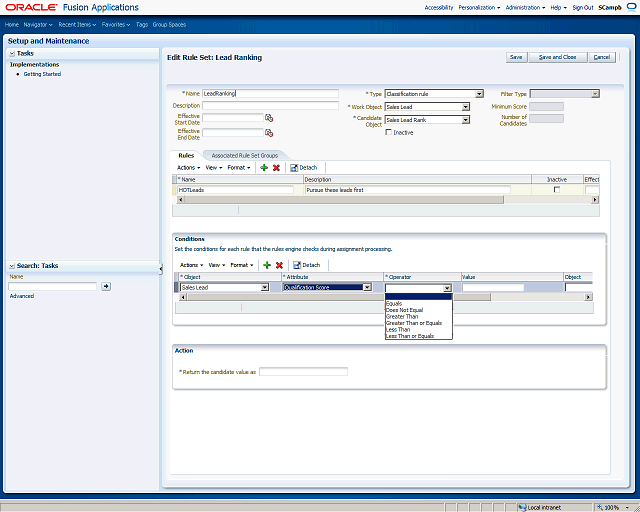Switch to Associated Rule Set Groups tab
The image size is (640, 512).
[244, 156]
